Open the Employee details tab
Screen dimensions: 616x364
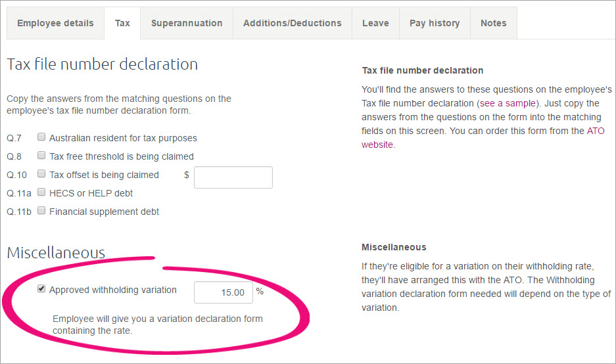point(55,23)
